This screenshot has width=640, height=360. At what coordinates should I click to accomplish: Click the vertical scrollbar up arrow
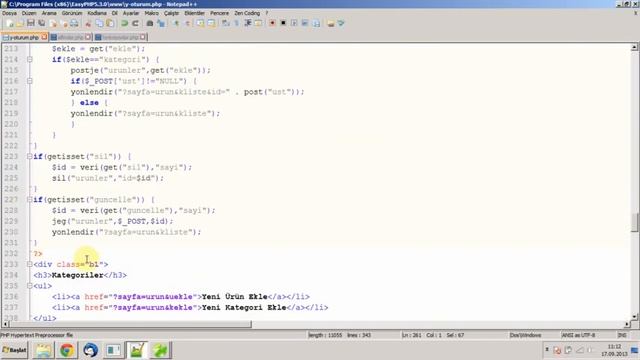[634, 48]
